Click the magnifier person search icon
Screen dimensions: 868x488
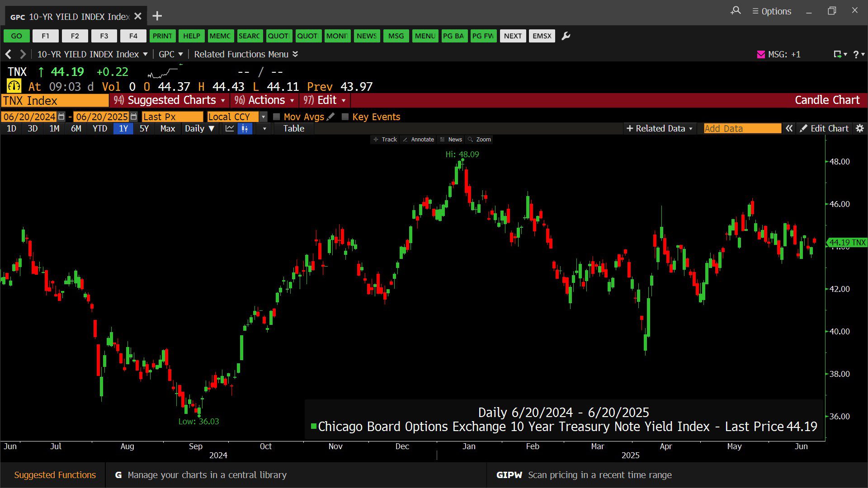coord(736,11)
